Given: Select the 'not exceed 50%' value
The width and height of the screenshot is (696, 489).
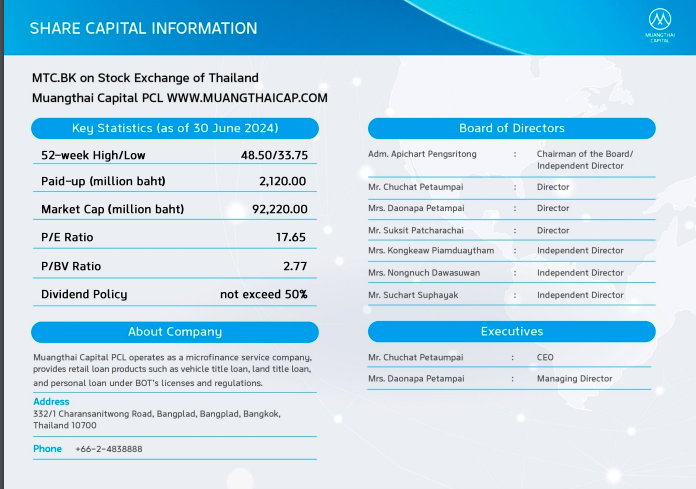Looking at the screenshot, I should click(x=264, y=294).
